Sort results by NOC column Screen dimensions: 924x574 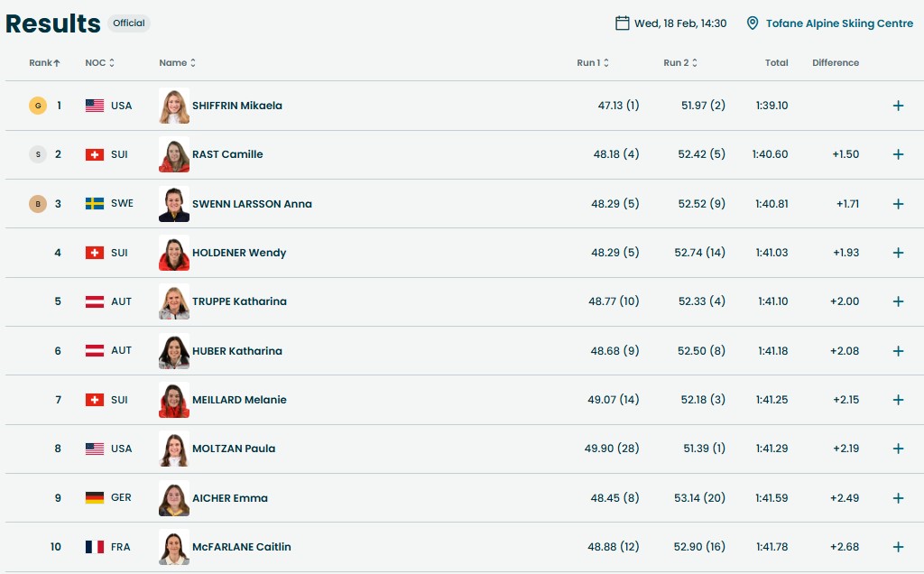pos(99,63)
